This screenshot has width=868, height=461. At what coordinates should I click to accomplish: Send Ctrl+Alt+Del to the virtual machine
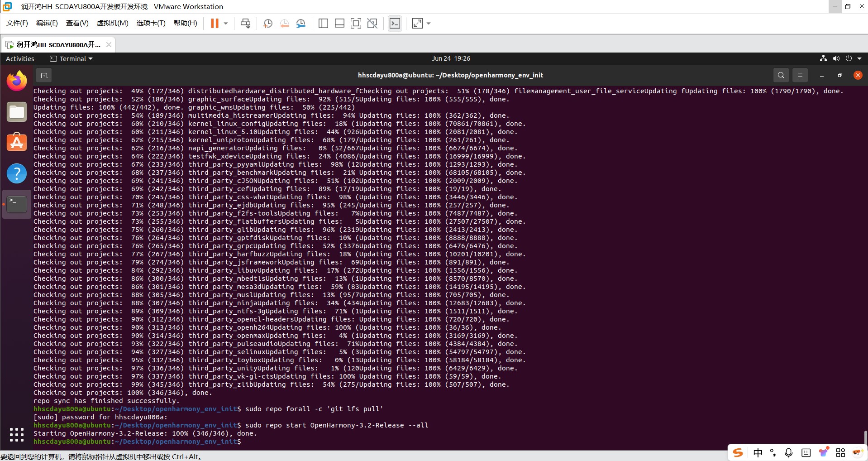point(246,24)
